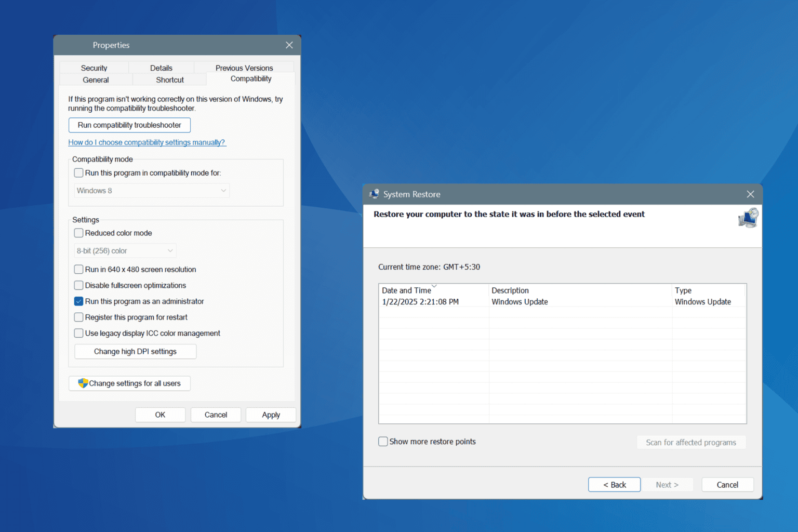The width and height of the screenshot is (798, 532).
Task: Click Cancel in System Restore
Action: point(727,485)
